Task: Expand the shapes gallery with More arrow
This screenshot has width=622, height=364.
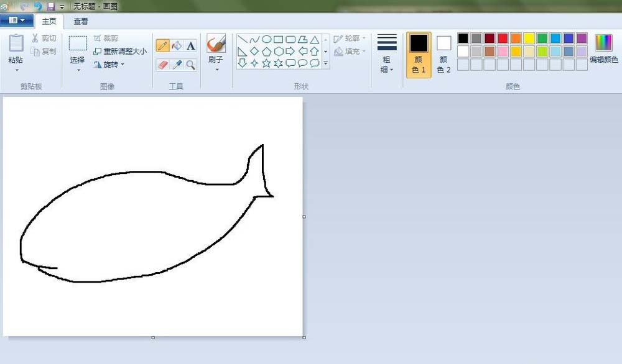Action: (326, 63)
